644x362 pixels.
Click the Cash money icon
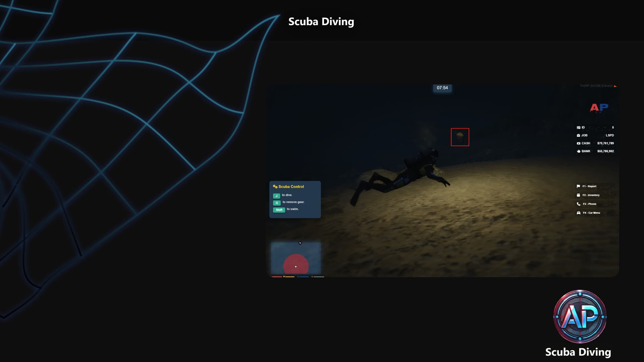click(x=578, y=143)
